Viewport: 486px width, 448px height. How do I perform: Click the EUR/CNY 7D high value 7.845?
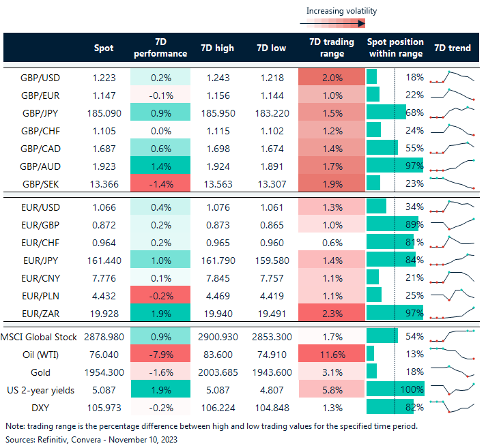coord(217,277)
